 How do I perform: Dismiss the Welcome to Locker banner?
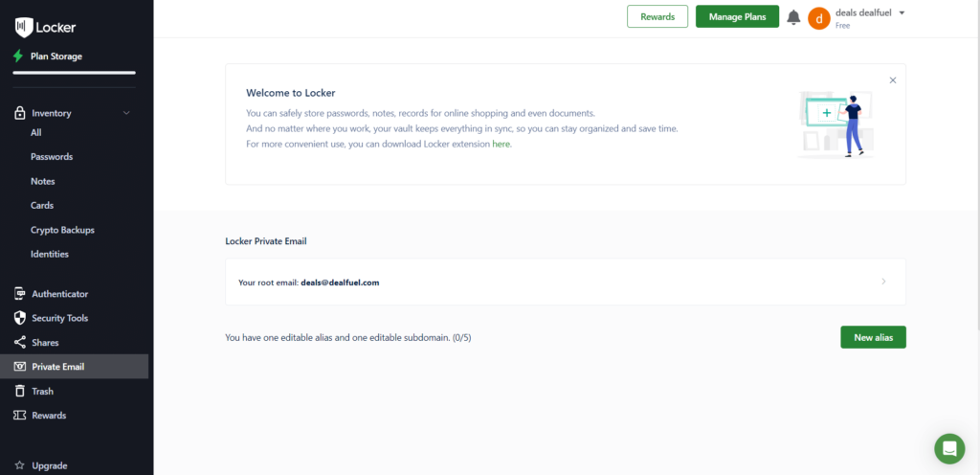point(893,80)
